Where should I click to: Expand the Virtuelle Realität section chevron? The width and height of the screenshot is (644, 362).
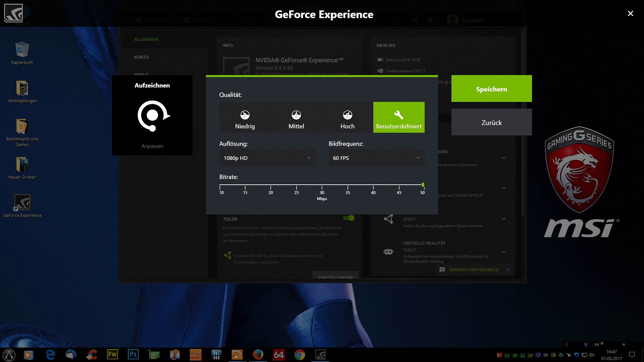pyautogui.click(x=504, y=252)
